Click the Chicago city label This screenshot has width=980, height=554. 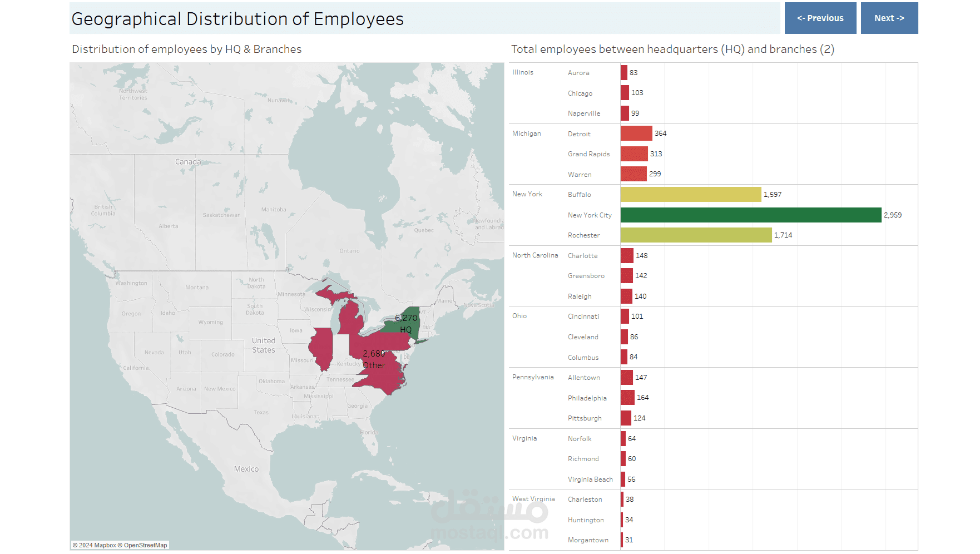tap(580, 93)
